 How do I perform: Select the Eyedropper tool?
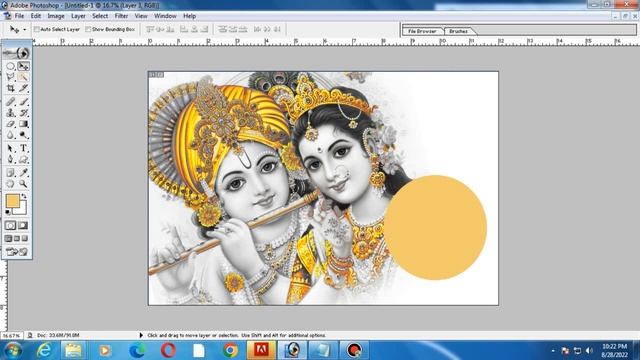click(23, 173)
